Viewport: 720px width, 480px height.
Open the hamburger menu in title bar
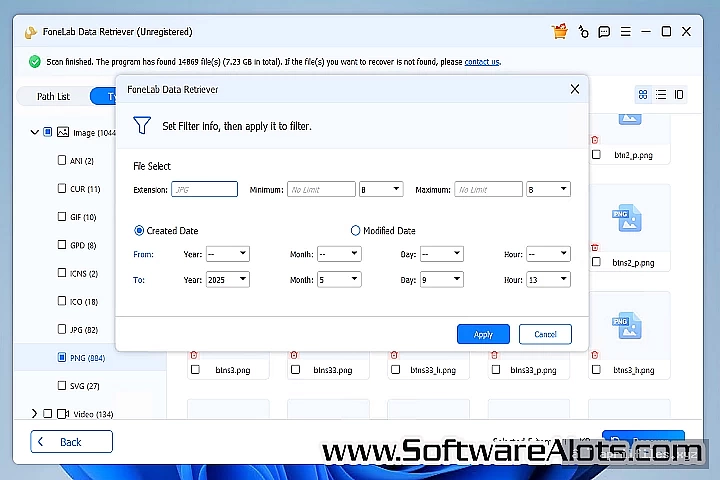click(625, 32)
